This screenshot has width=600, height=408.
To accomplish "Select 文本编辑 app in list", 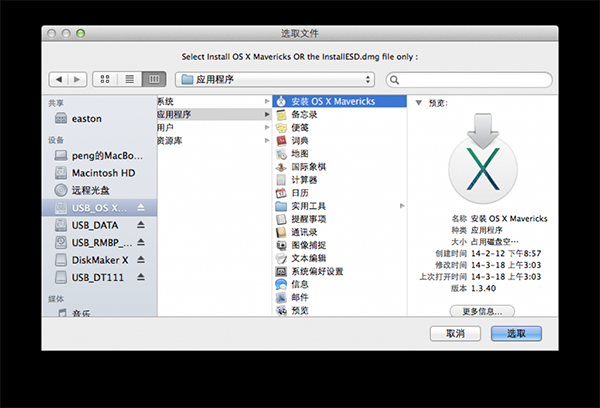I will [339, 258].
